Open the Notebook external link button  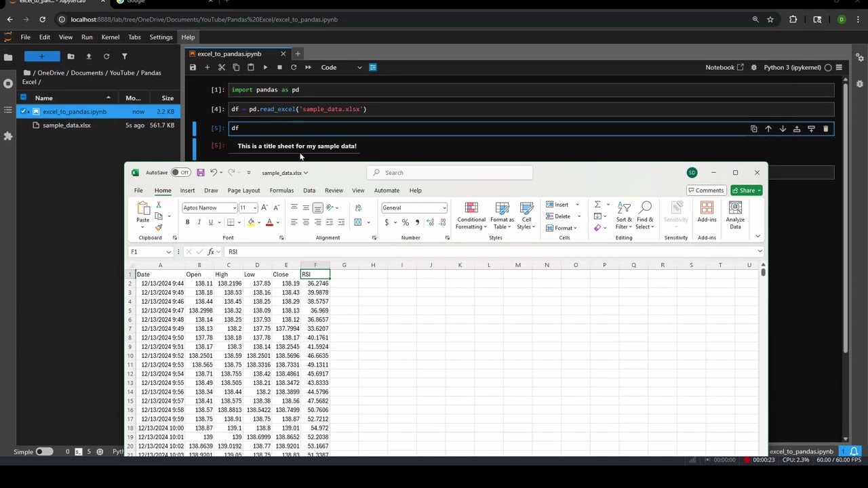pos(724,67)
